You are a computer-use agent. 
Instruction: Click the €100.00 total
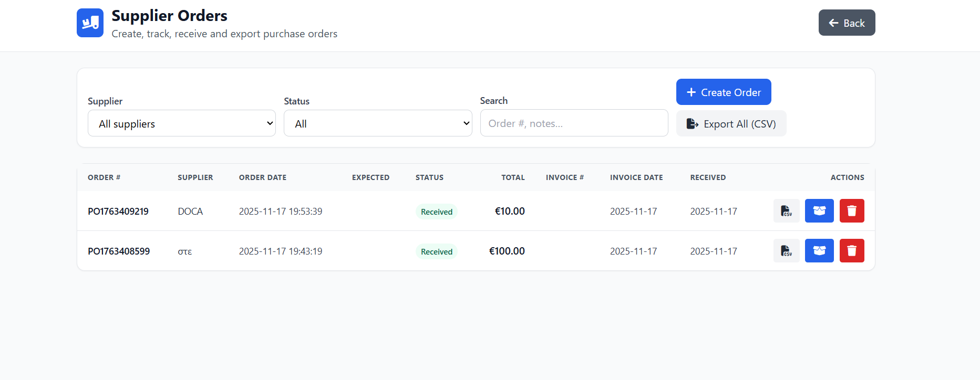coord(507,251)
